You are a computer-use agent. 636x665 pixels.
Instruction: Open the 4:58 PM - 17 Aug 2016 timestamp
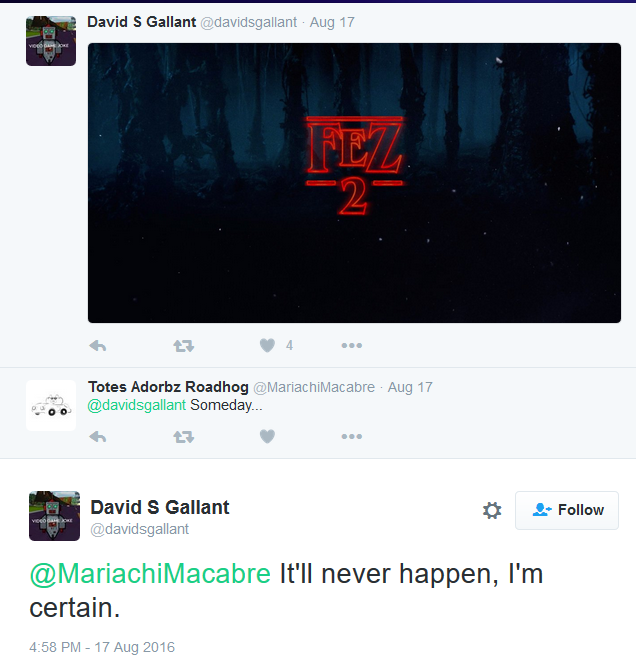pyautogui.click(x=102, y=647)
